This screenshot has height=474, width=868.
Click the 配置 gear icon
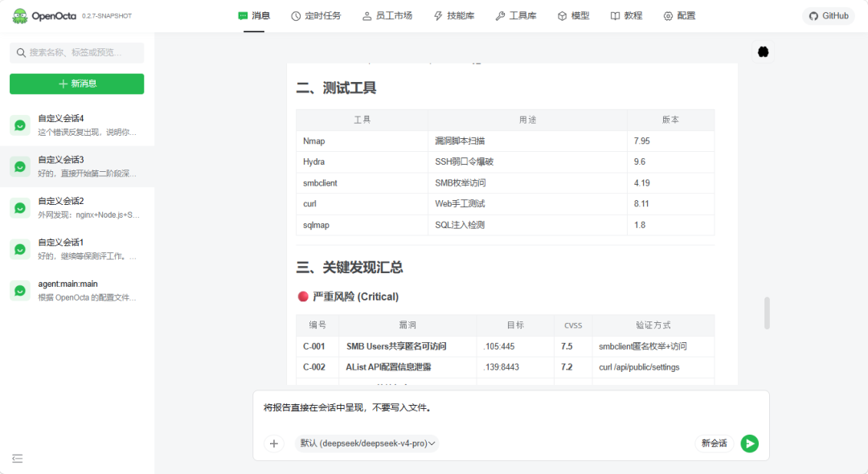click(x=668, y=16)
